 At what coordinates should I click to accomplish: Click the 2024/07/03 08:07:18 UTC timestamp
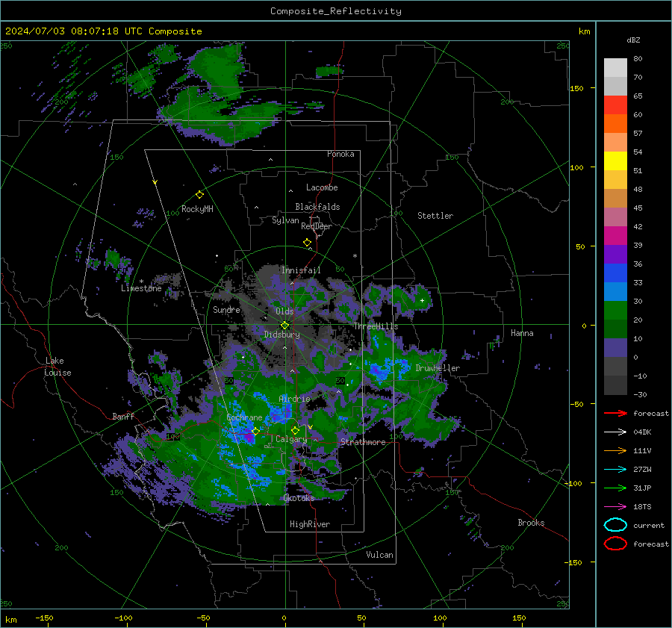(x=103, y=31)
